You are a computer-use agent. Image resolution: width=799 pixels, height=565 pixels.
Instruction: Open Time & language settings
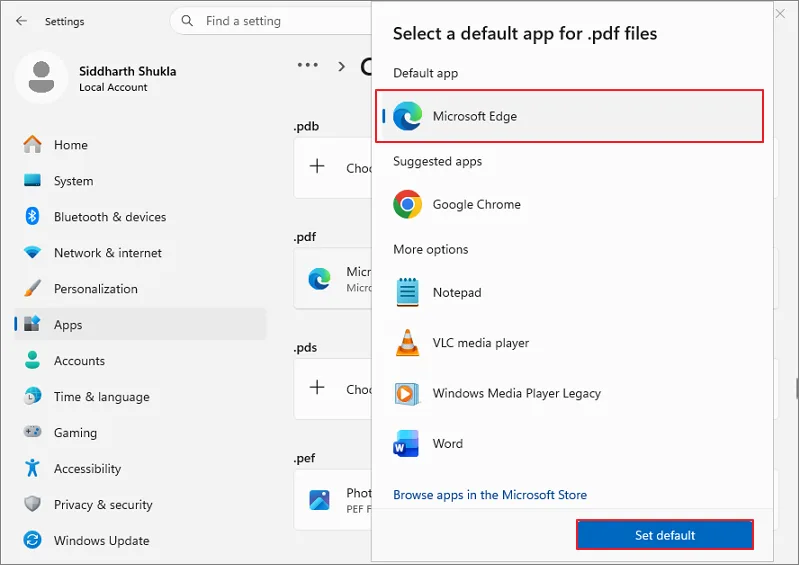(140, 397)
